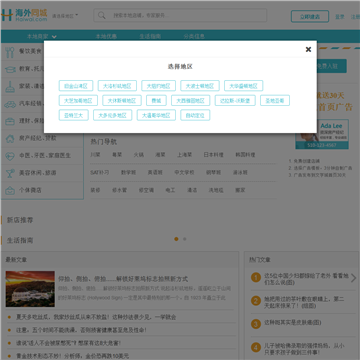360x360 pixels.
Task: Open 个体商店 category link
Action: (x=30, y=190)
